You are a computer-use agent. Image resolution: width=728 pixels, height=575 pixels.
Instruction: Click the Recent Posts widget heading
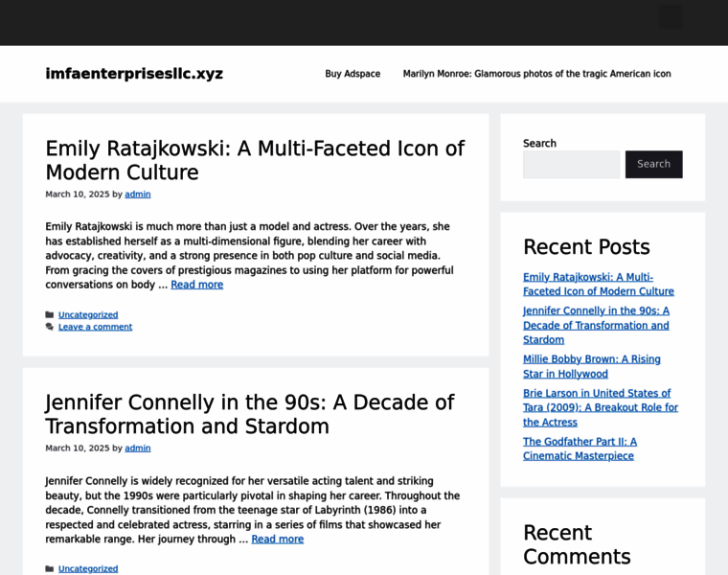(x=586, y=247)
